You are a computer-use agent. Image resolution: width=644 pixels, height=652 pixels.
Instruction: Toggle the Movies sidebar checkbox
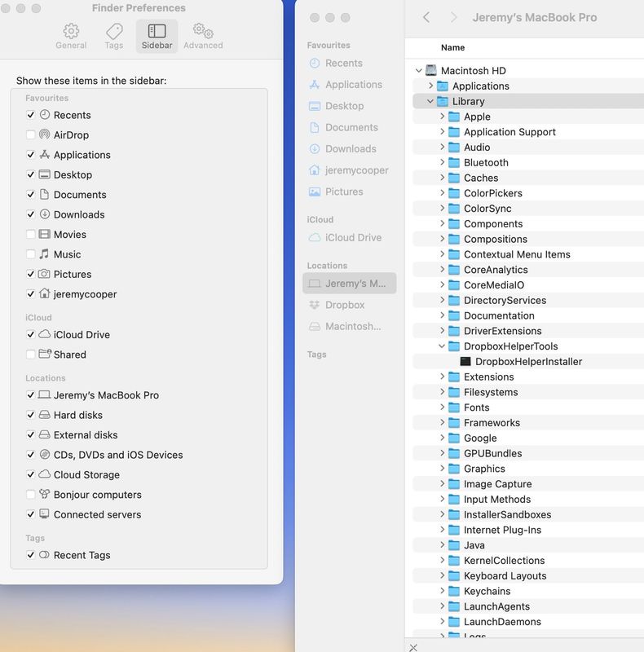[x=30, y=234]
